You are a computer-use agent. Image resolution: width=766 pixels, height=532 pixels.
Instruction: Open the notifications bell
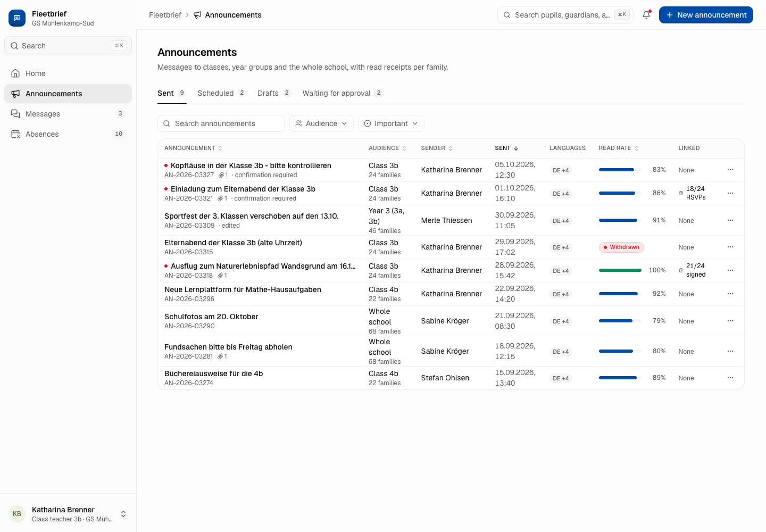click(646, 15)
